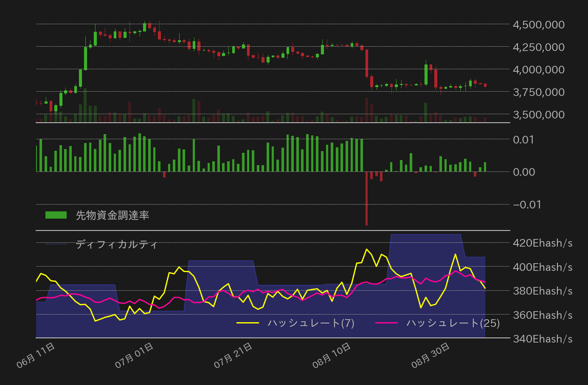The image size is (588, 385).
Task: Click the 340Ehash/s axis label
Action: click(x=543, y=339)
